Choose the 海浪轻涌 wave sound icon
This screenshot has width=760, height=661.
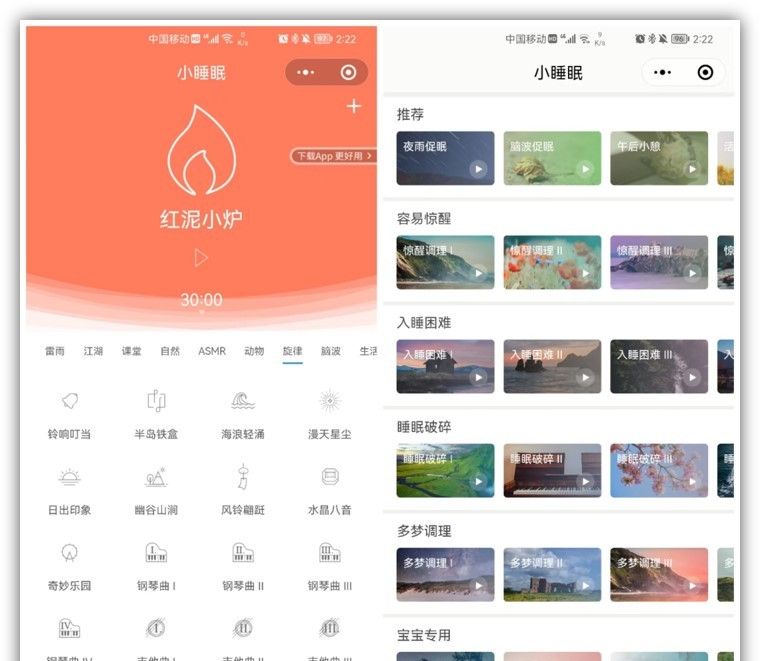(x=243, y=401)
